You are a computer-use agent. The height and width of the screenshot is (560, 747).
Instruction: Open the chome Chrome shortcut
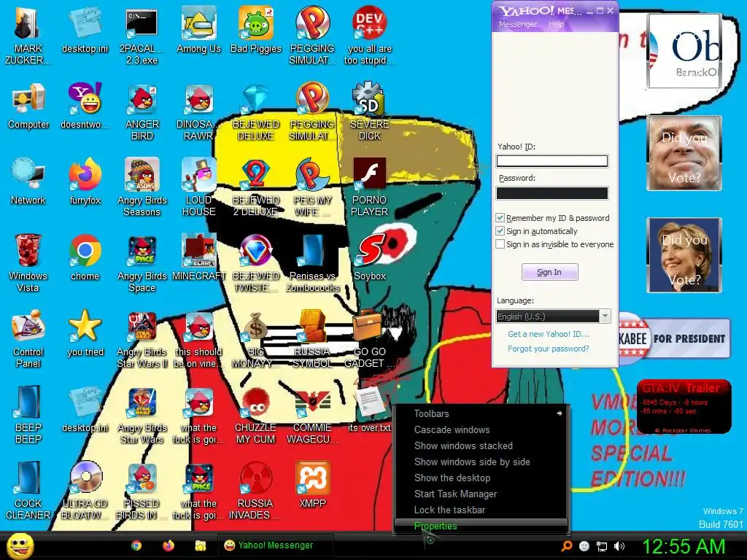click(x=85, y=257)
